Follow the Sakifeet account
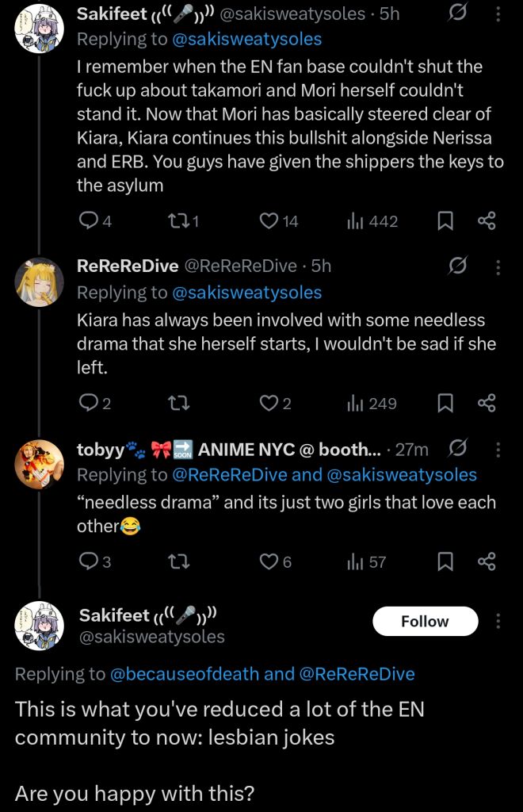The height and width of the screenshot is (812, 523). coord(426,621)
